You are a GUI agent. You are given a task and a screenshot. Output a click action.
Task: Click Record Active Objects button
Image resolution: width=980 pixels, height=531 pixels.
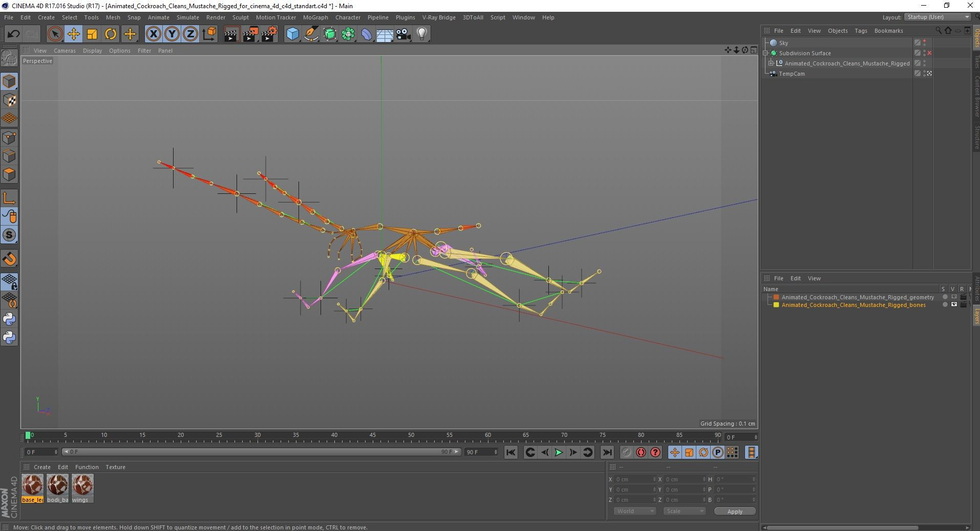pos(626,452)
